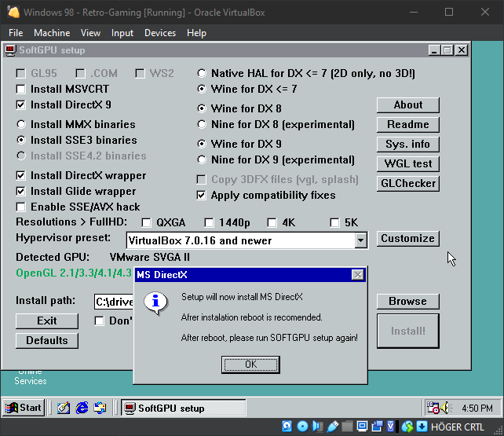Check the QXGA resolution box
Viewport: 504px width, 436px height.
coord(146,222)
